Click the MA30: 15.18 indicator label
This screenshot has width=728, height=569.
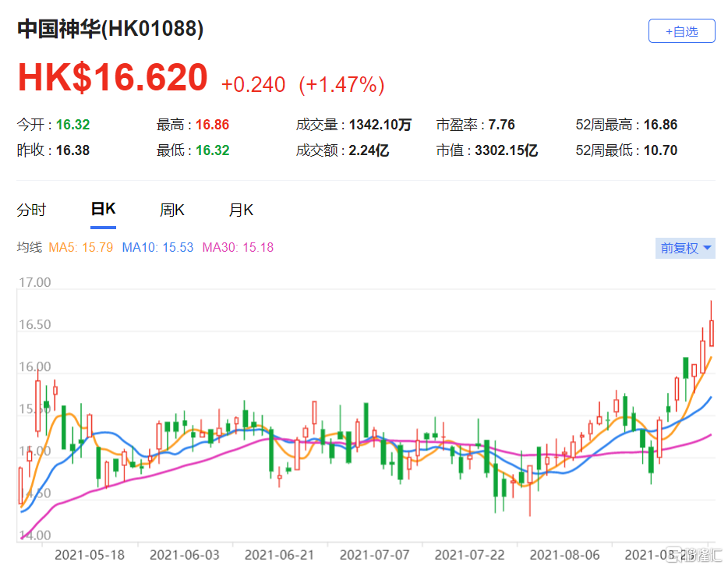point(238,247)
